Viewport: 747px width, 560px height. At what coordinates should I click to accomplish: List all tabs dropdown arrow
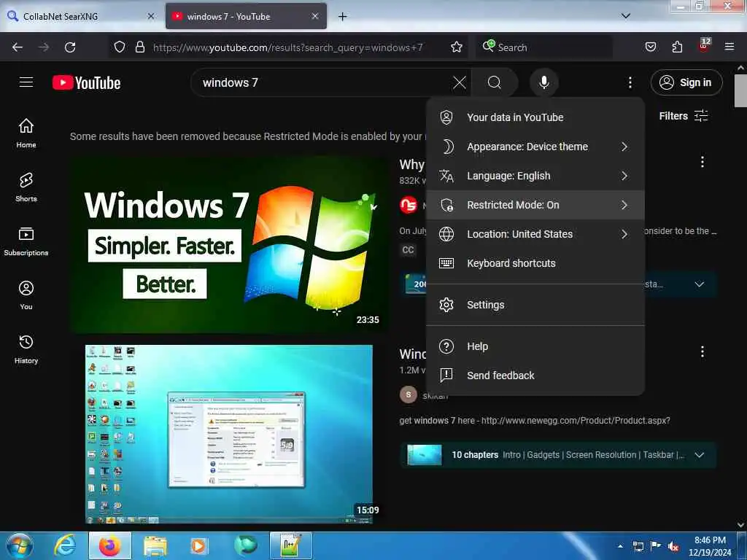pyautogui.click(x=625, y=16)
